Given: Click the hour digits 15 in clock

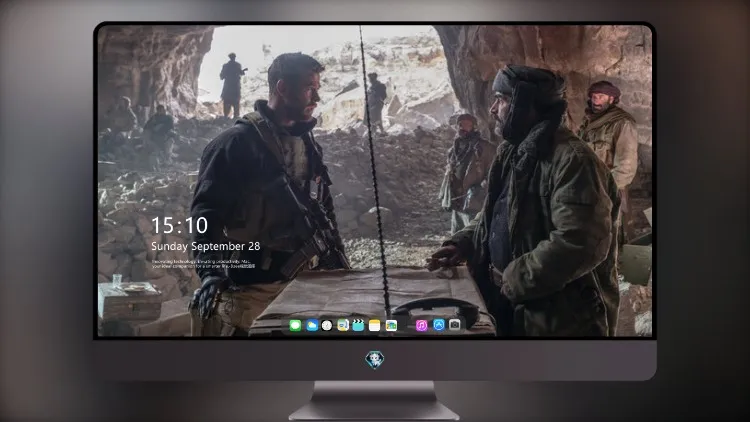Looking at the screenshot, I should coord(163,225).
